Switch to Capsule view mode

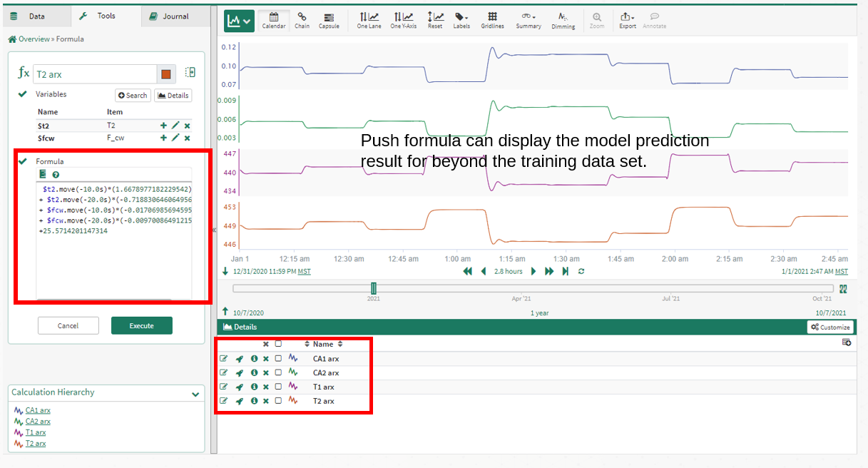point(329,20)
